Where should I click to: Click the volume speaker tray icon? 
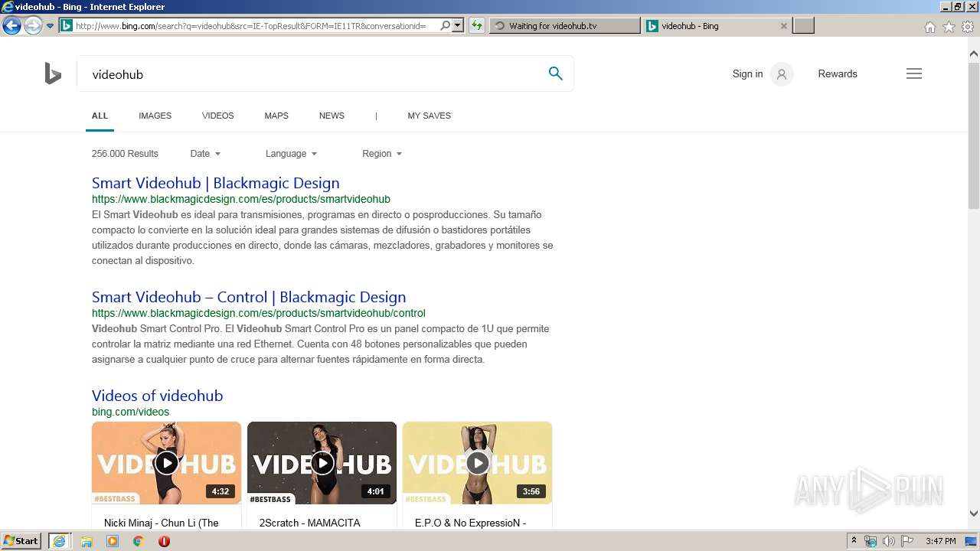889,541
